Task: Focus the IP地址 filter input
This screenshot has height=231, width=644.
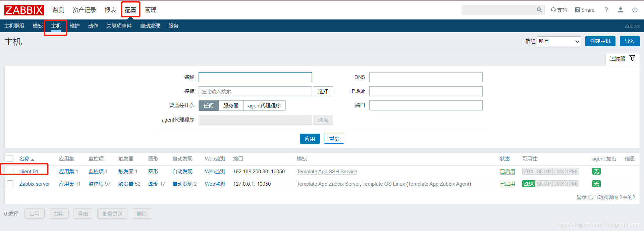Action: click(426, 91)
